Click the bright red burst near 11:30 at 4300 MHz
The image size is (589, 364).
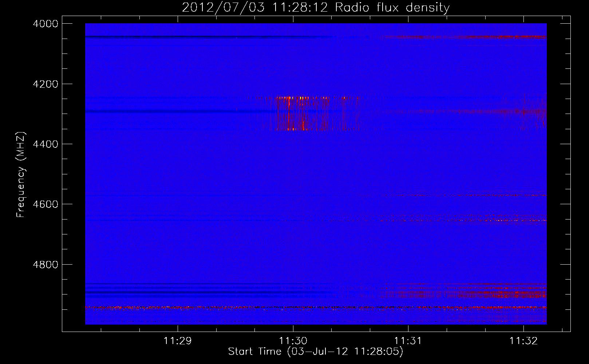302,113
